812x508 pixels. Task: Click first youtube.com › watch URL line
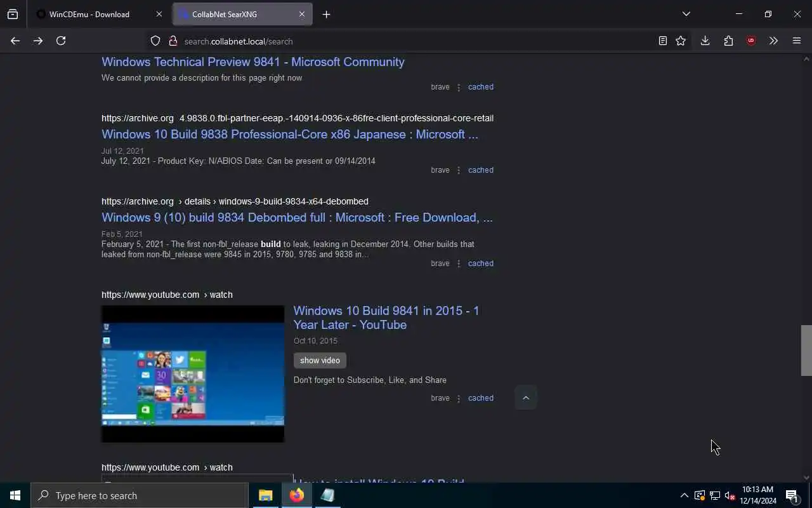[167, 295]
